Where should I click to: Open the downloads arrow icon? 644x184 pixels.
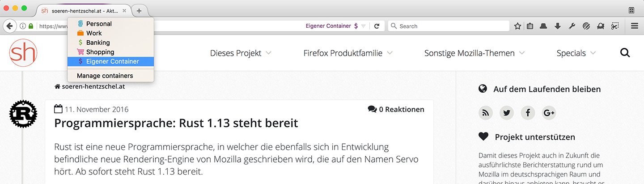(x=557, y=26)
